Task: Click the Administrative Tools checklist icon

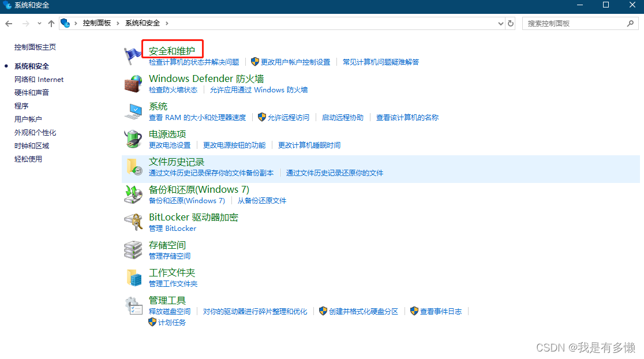Action: (133, 305)
